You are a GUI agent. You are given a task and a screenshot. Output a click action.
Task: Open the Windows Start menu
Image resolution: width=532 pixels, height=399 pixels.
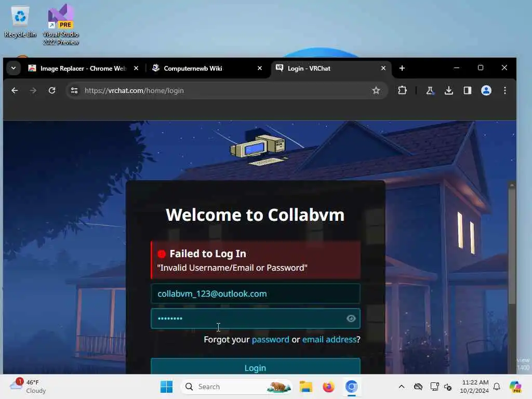166,387
